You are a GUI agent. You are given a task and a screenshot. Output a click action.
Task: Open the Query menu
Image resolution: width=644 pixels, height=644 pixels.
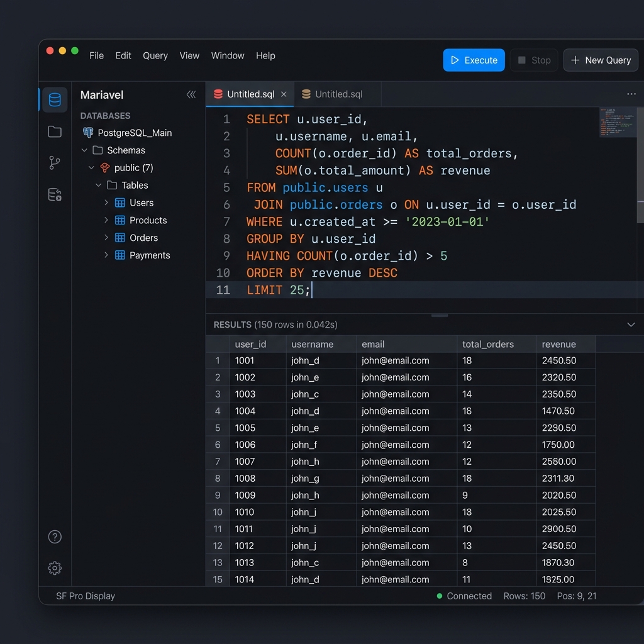click(x=155, y=55)
